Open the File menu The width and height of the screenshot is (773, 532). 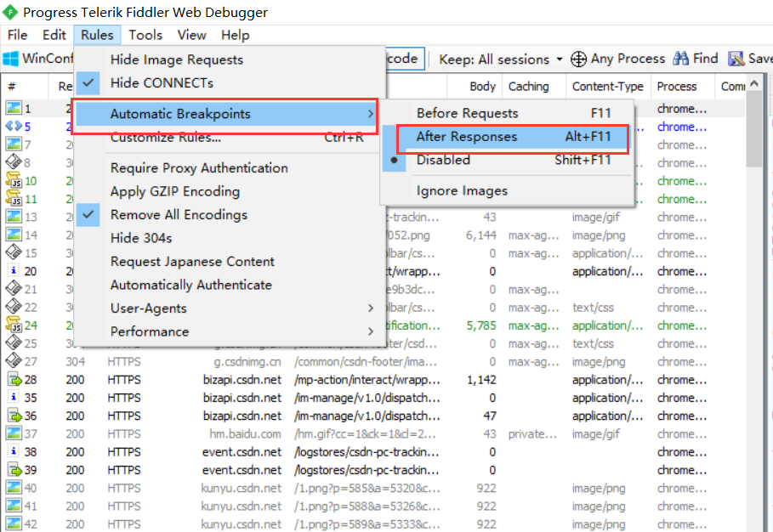(17, 35)
